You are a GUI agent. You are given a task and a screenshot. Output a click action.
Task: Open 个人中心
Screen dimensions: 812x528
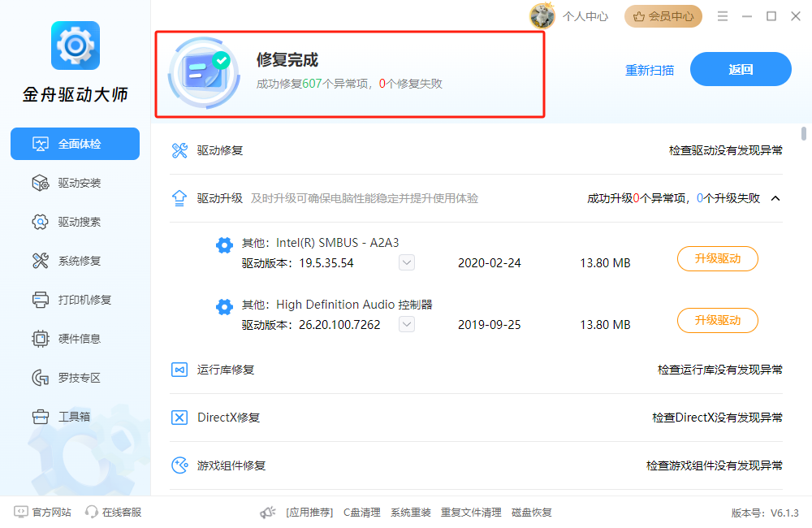[x=585, y=16]
